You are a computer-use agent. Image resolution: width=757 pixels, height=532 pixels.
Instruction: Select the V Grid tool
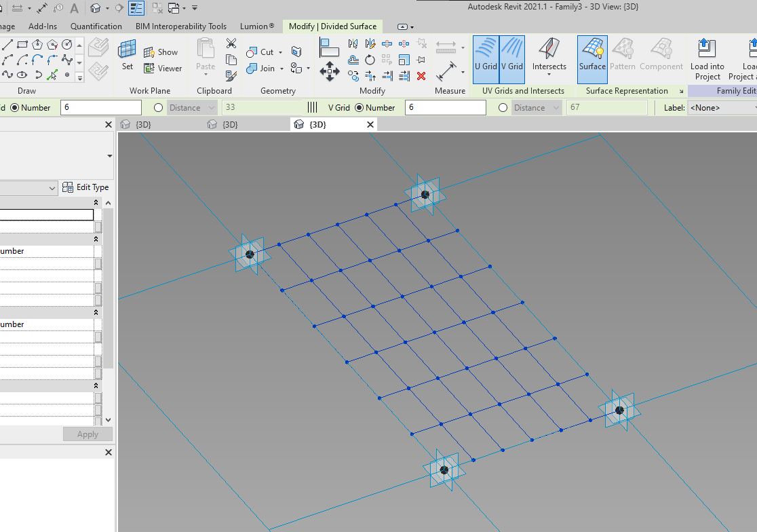click(512, 58)
